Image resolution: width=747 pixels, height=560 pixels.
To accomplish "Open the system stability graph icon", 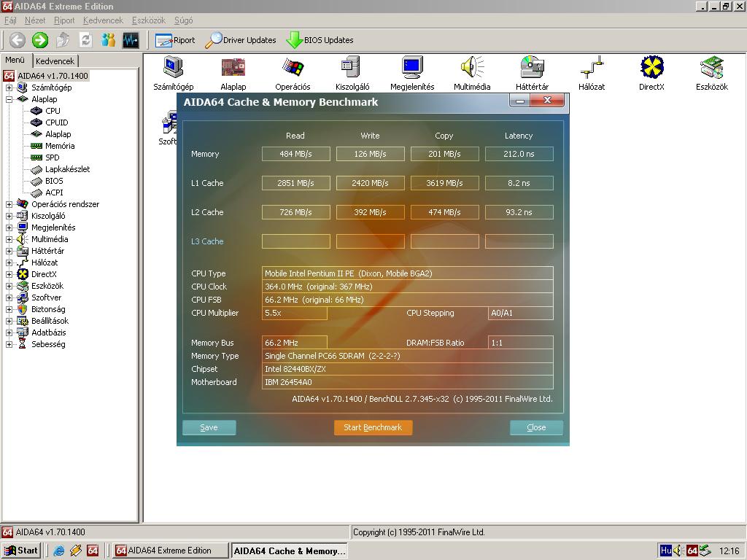I will pyautogui.click(x=131, y=40).
